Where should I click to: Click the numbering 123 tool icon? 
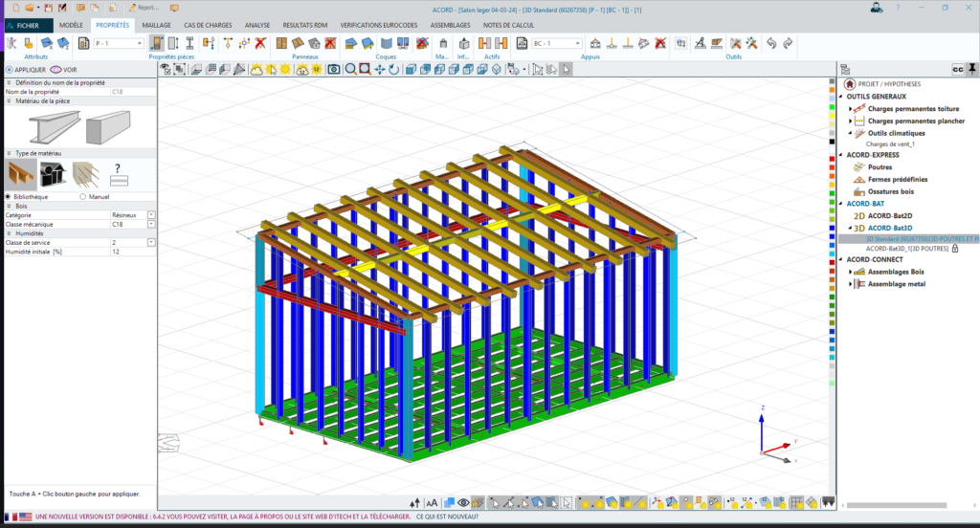pos(680,43)
